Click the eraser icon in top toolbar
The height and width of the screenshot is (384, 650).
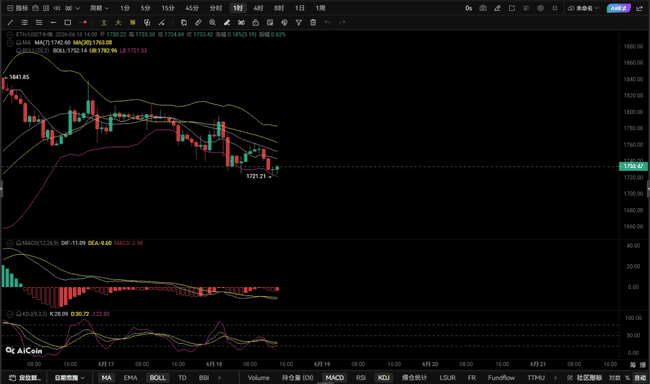point(497,8)
